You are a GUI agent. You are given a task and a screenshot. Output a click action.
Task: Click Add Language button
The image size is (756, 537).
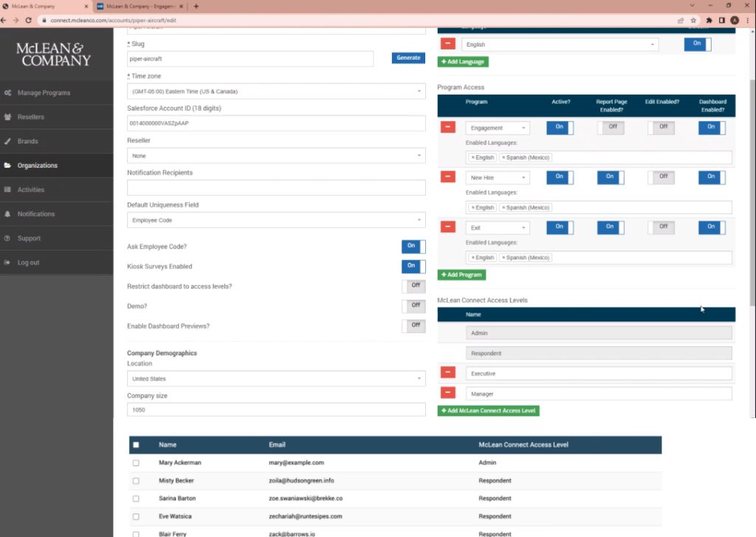(x=463, y=62)
